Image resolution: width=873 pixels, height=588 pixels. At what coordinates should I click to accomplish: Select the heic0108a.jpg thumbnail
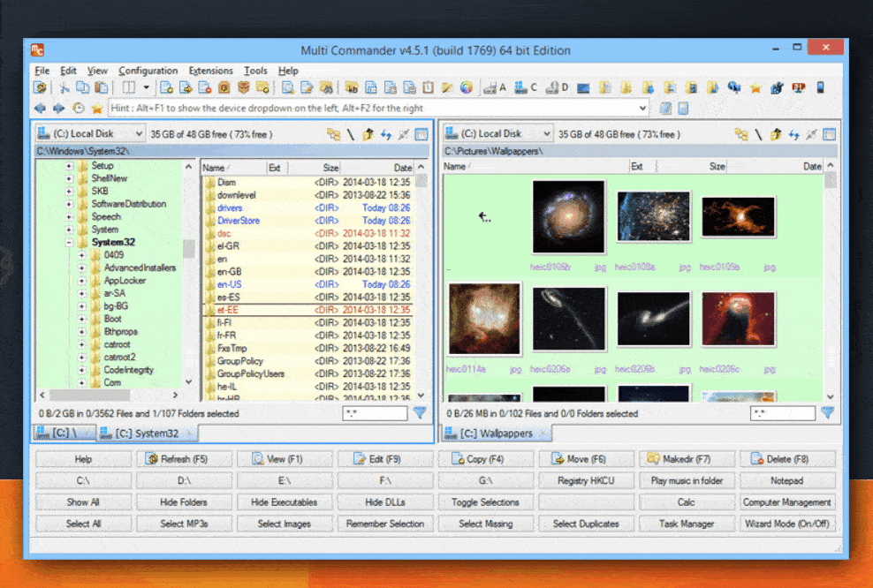tap(653, 215)
